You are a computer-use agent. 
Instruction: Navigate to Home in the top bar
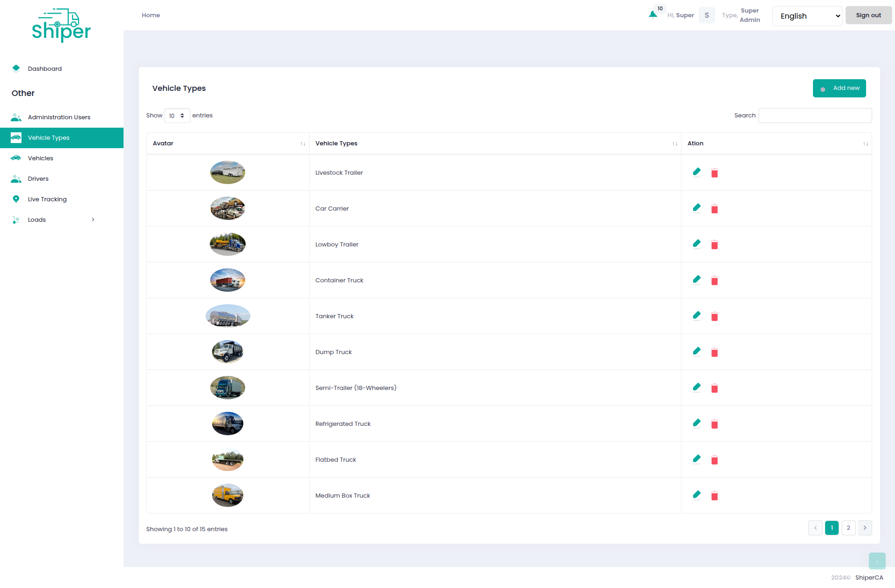tap(151, 15)
